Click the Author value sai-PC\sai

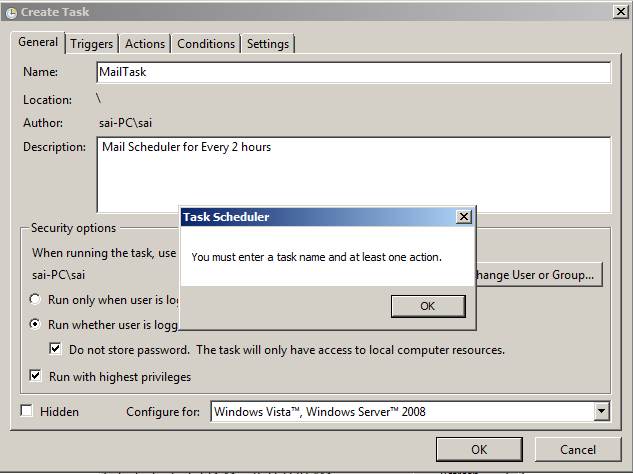pos(126,123)
